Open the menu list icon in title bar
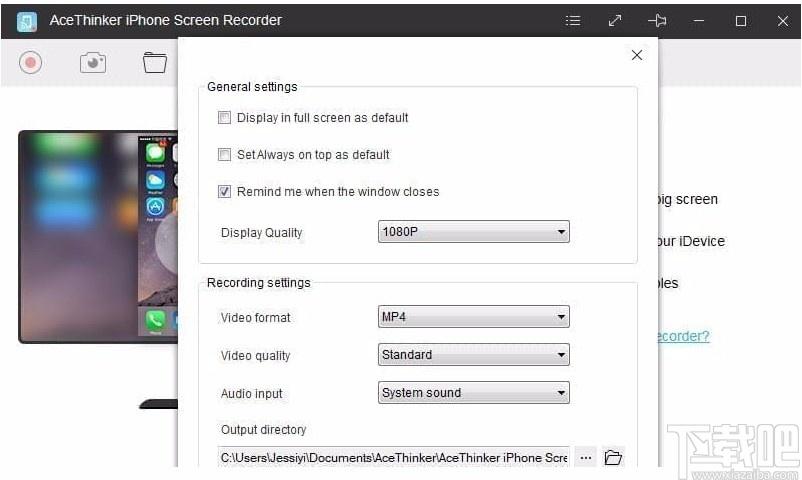 pos(573,20)
